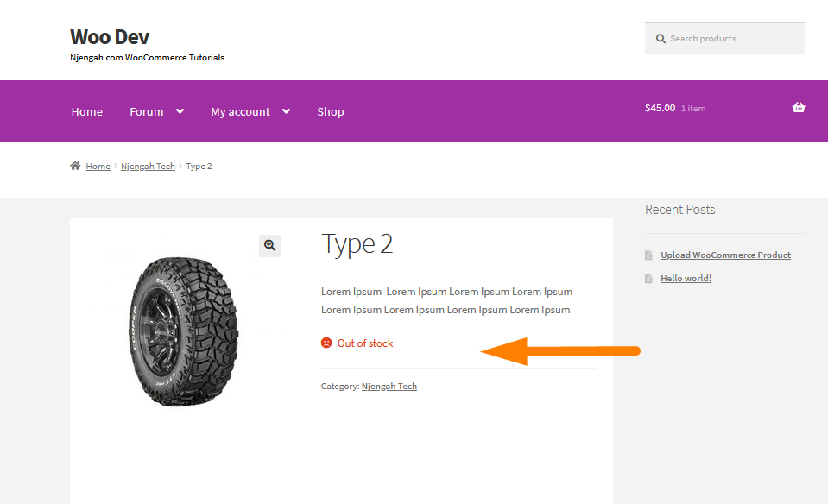This screenshot has height=504, width=828.
Task: Open the Forum menu item
Action: [147, 112]
